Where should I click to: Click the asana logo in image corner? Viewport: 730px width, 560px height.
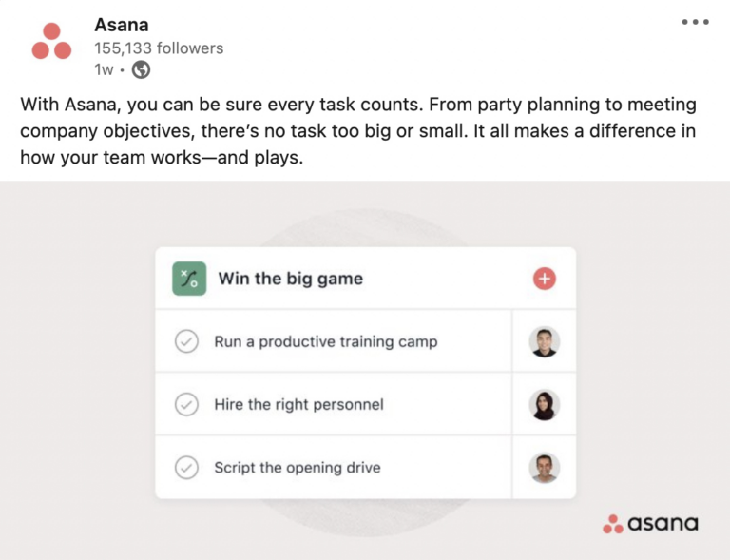650,524
